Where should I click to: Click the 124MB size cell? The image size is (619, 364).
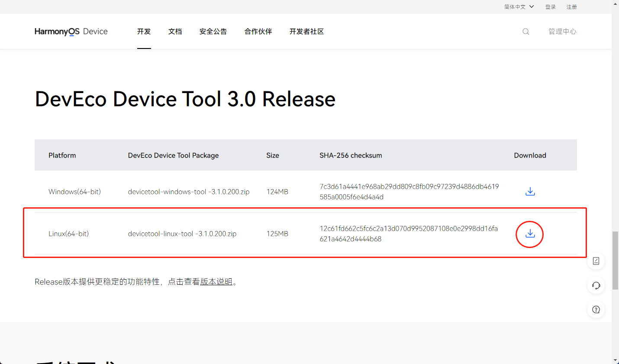pyautogui.click(x=277, y=192)
